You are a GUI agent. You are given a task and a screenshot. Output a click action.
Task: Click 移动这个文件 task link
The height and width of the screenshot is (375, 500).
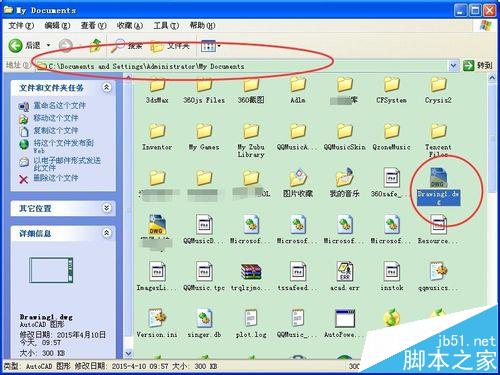pos(56,118)
